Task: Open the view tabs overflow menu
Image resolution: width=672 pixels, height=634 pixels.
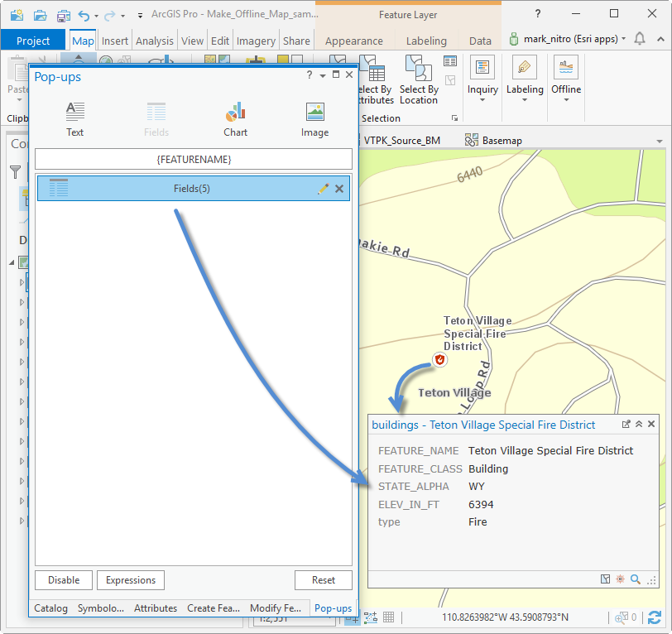Action: point(659,141)
